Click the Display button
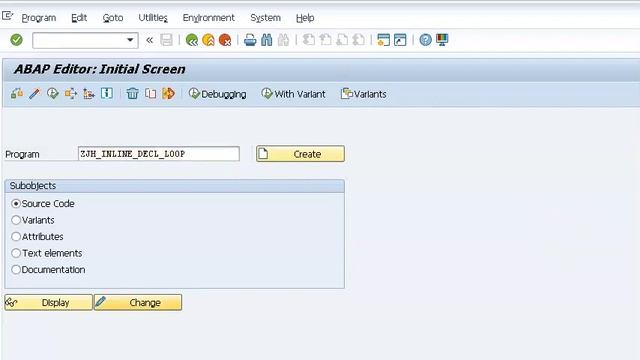 (49, 302)
